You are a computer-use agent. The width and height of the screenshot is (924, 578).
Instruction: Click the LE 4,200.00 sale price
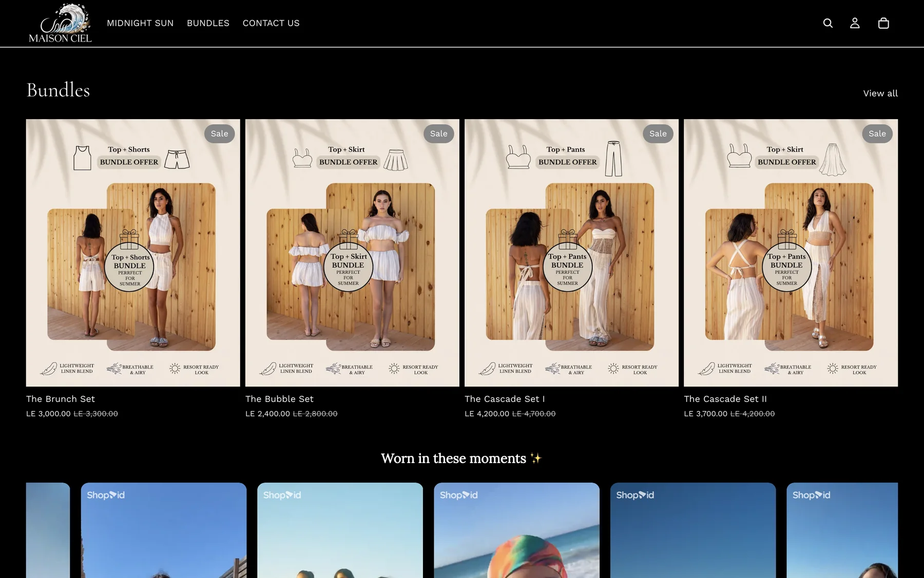(487, 414)
